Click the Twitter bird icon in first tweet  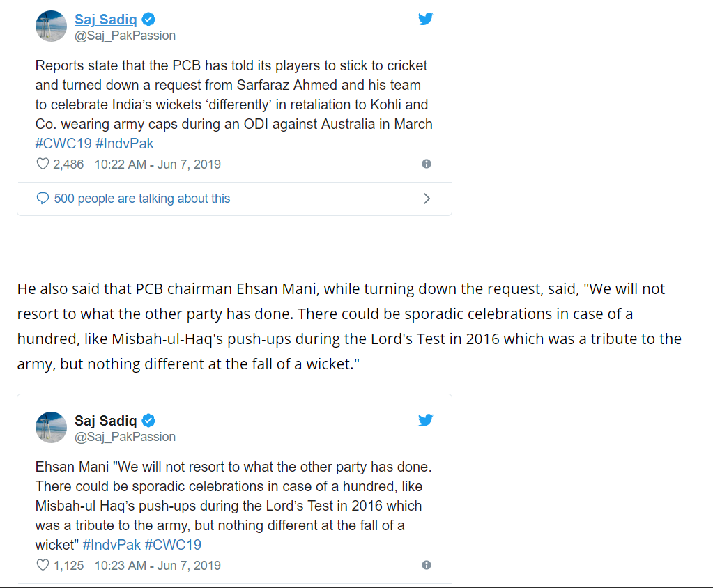tap(426, 19)
